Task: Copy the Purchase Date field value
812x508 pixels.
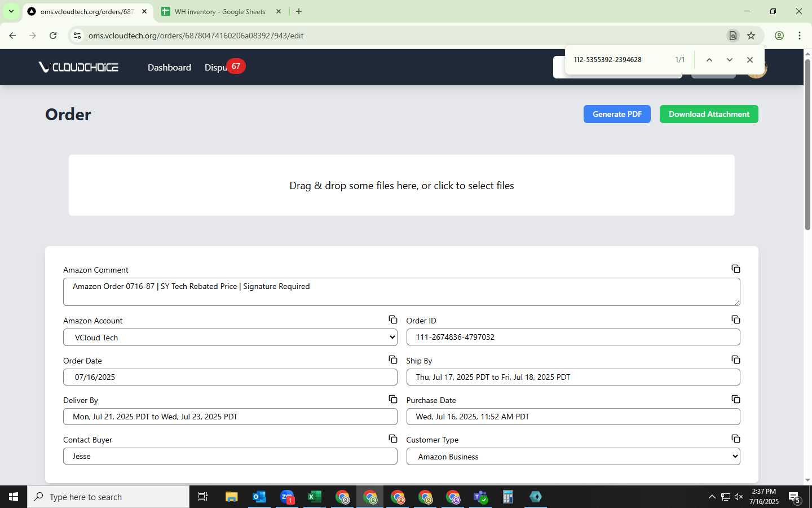Action: [736, 399]
